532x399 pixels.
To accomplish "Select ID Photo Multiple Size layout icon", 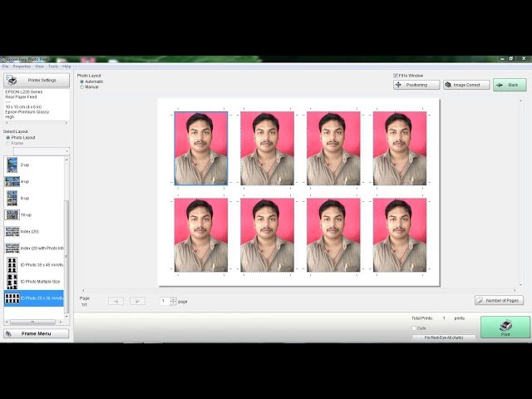I will point(12,282).
